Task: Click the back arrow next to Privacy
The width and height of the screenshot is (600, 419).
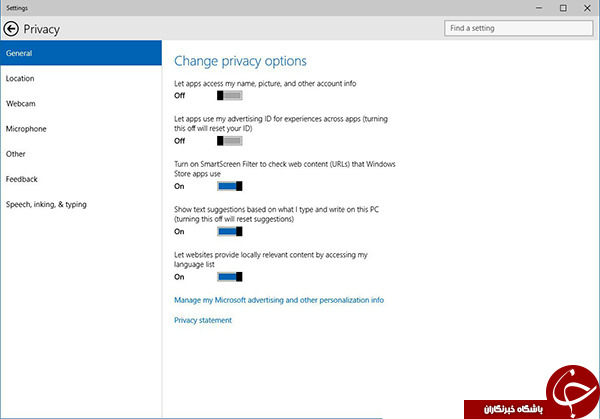Action: [x=11, y=29]
